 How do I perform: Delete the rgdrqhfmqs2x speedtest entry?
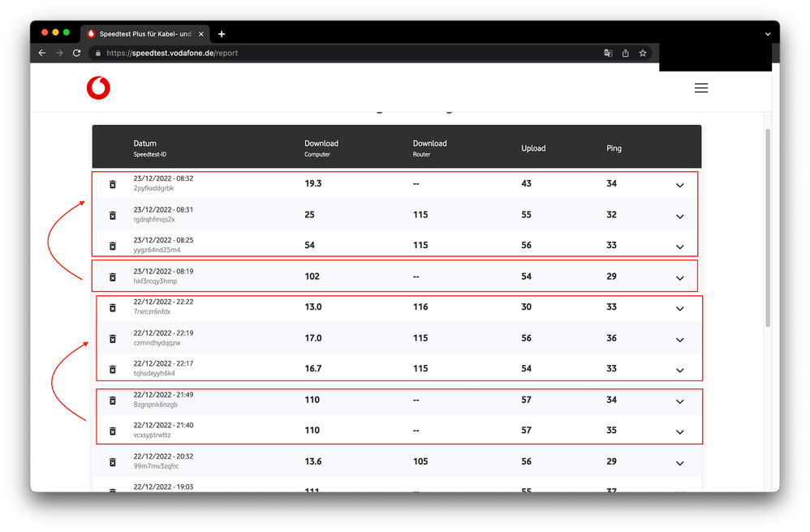pos(113,215)
